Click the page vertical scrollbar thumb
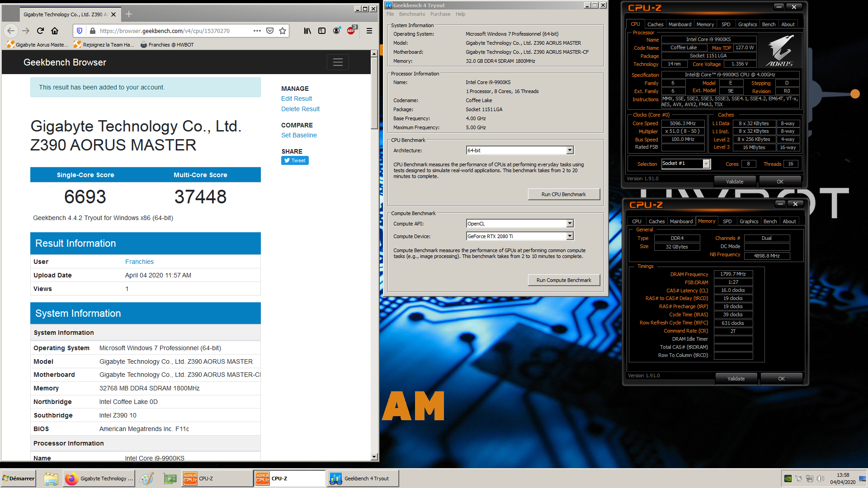The height and width of the screenshot is (488, 868). pyautogui.click(x=374, y=93)
